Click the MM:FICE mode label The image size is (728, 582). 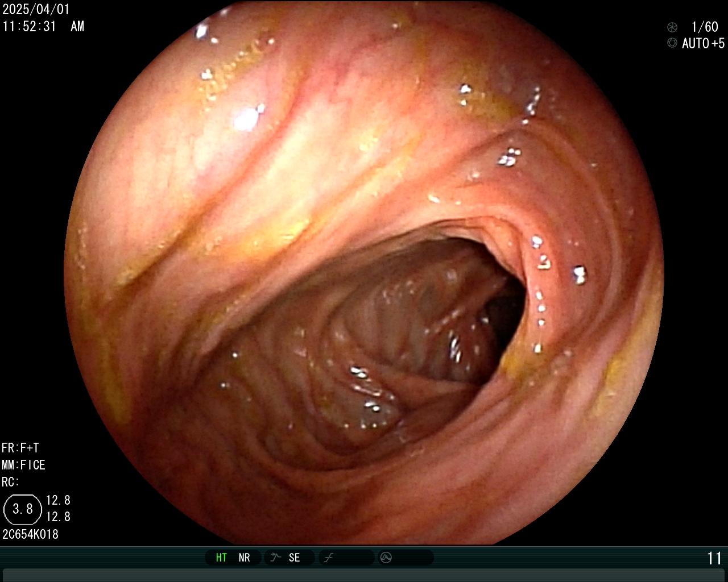pos(23,465)
